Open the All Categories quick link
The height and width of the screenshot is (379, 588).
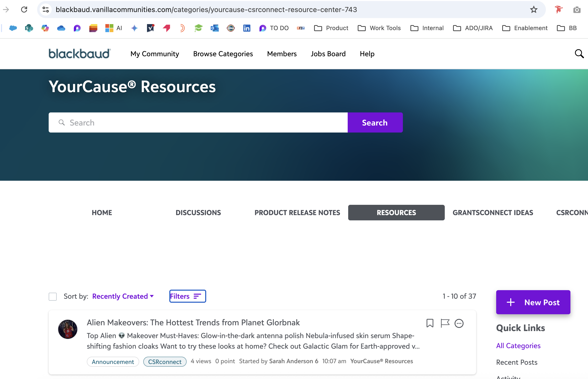518,346
